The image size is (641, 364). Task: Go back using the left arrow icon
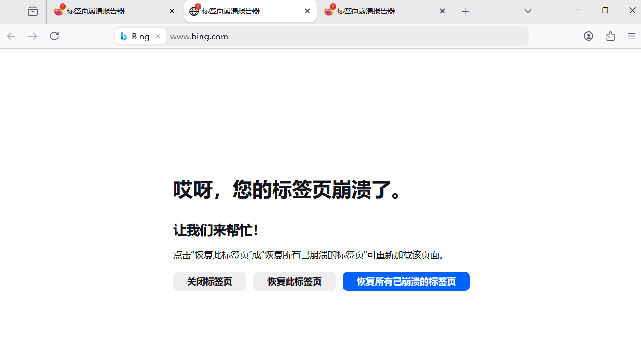point(11,36)
